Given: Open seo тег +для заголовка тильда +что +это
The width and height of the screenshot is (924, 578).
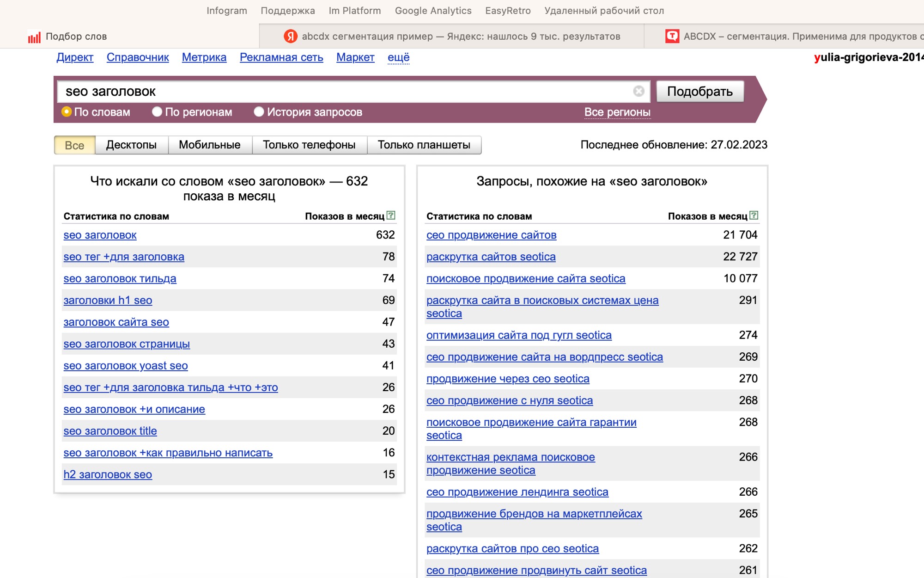Looking at the screenshot, I should [170, 387].
